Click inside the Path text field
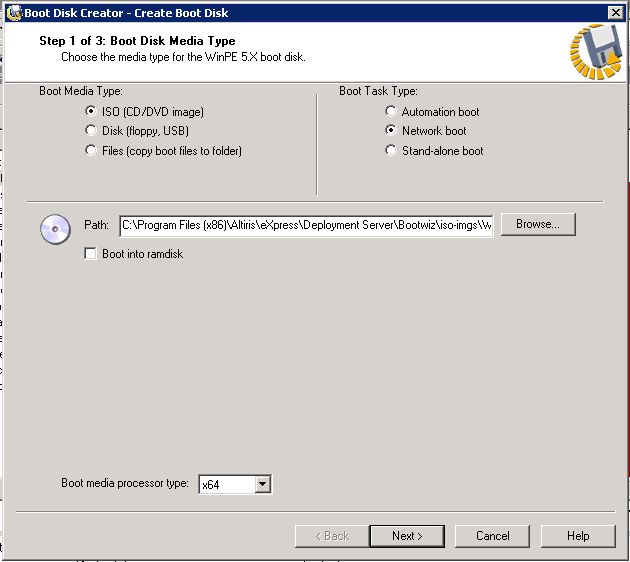This screenshot has height=562, width=630. point(306,225)
